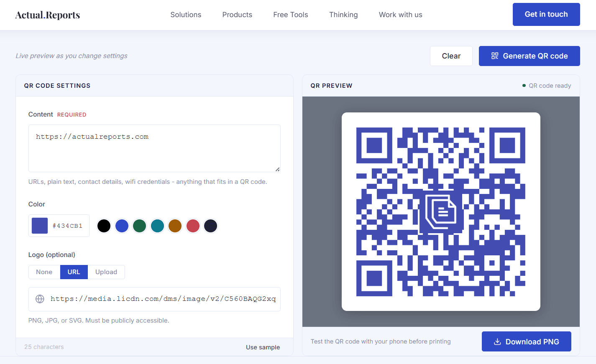Open the Actual.Reports home logo

(48, 15)
